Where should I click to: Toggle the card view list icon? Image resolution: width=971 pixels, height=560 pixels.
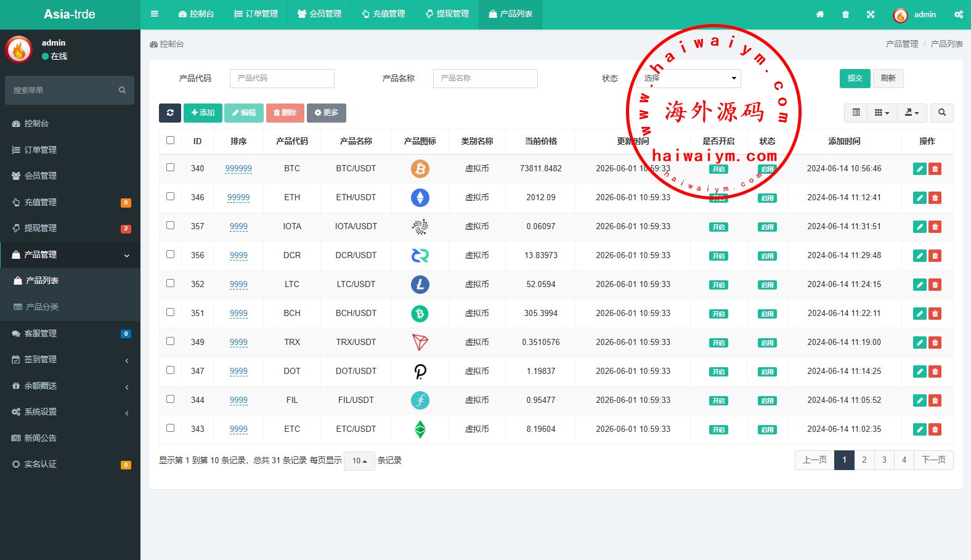click(856, 113)
